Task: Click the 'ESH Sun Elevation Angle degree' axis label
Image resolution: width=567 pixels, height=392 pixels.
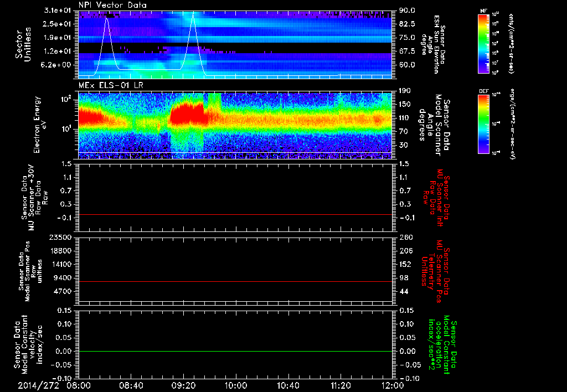Action: point(430,44)
